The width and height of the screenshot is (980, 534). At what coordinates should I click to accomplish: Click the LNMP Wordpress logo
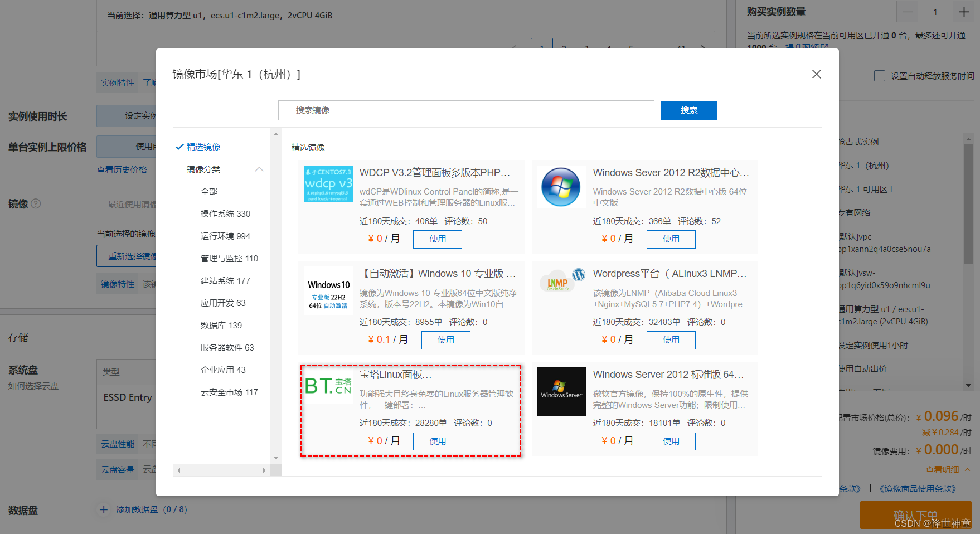pyautogui.click(x=562, y=280)
